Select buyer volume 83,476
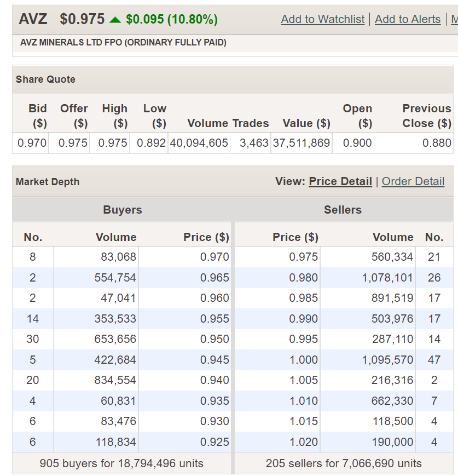458x476 pixels. 118,421
